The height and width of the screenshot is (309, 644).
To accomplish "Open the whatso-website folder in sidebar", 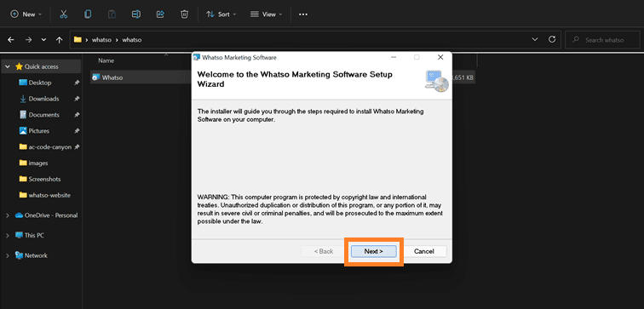I will click(49, 195).
